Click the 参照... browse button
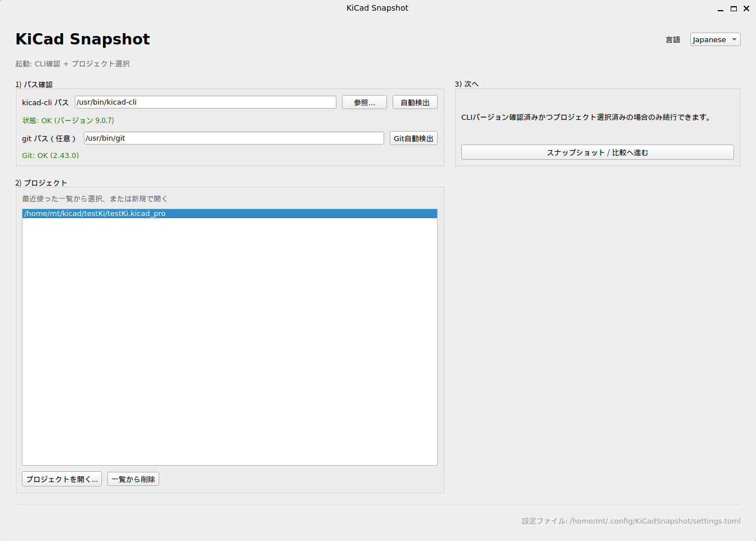The height and width of the screenshot is (541, 756). coord(364,102)
